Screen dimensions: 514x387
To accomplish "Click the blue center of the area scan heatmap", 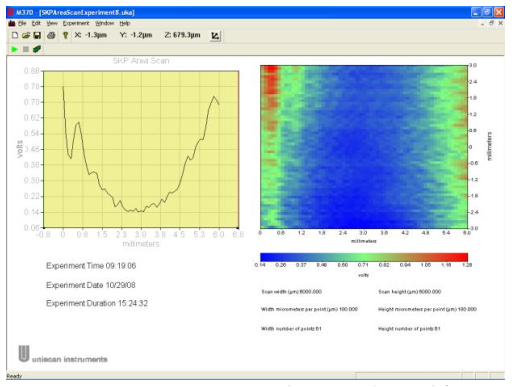I will [363, 147].
